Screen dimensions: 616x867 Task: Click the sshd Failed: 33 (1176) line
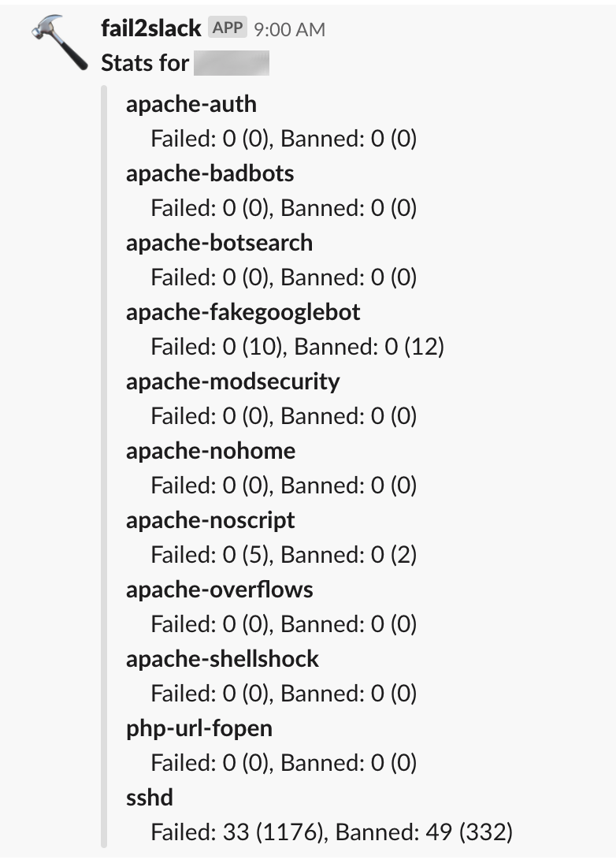click(332, 832)
